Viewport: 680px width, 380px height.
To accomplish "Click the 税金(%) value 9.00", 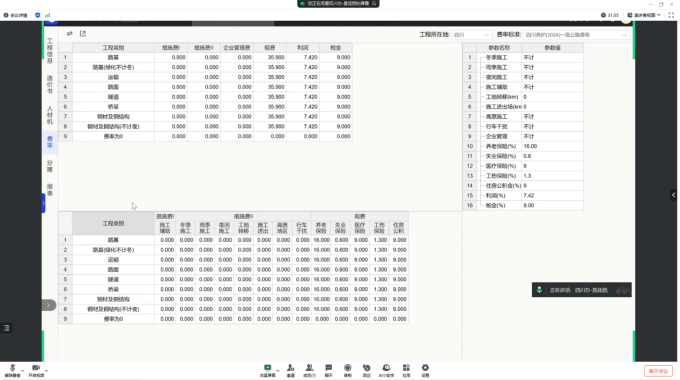I will [552, 206].
